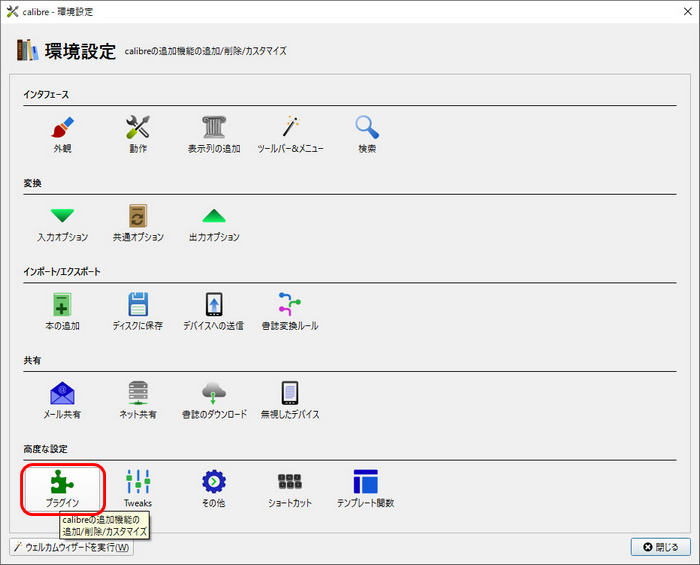
Task: Open 書誌変換ルール settings
Action: coord(290,312)
